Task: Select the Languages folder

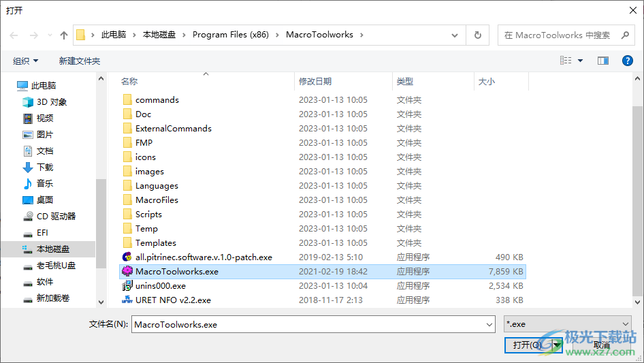Action: click(157, 186)
